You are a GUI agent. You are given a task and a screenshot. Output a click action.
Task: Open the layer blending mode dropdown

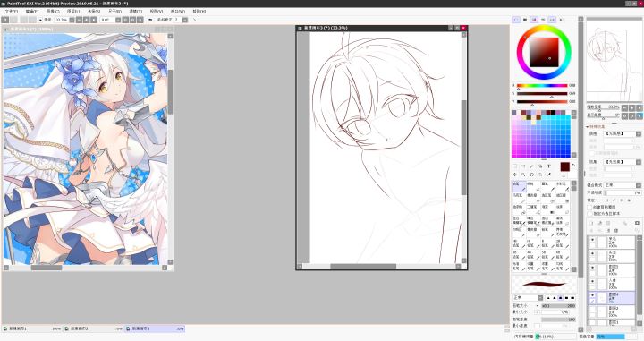tap(639, 185)
